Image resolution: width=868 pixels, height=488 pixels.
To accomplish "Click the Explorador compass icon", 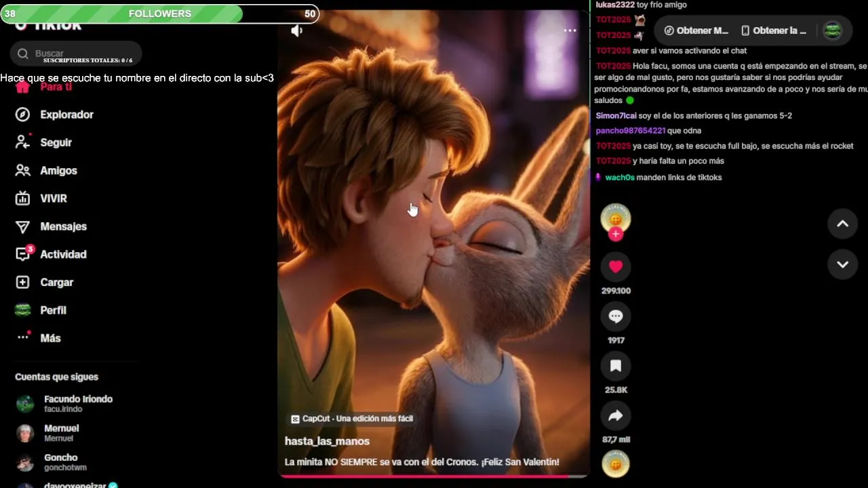I will [22, 115].
